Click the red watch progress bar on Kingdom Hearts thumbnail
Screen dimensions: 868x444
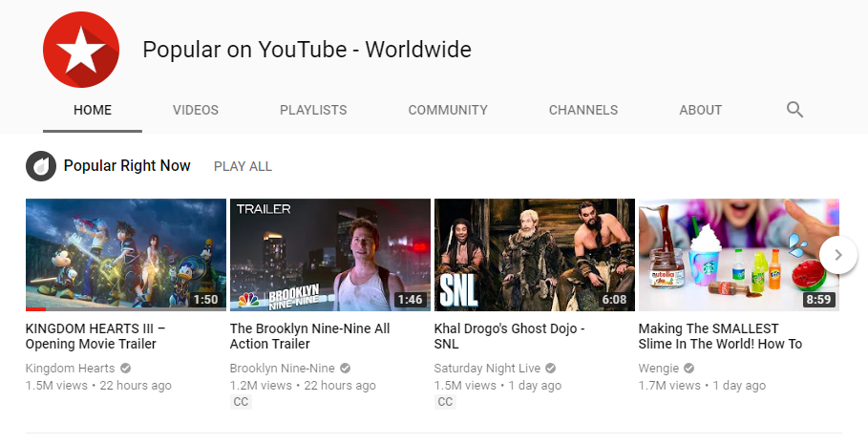tap(35, 309)
